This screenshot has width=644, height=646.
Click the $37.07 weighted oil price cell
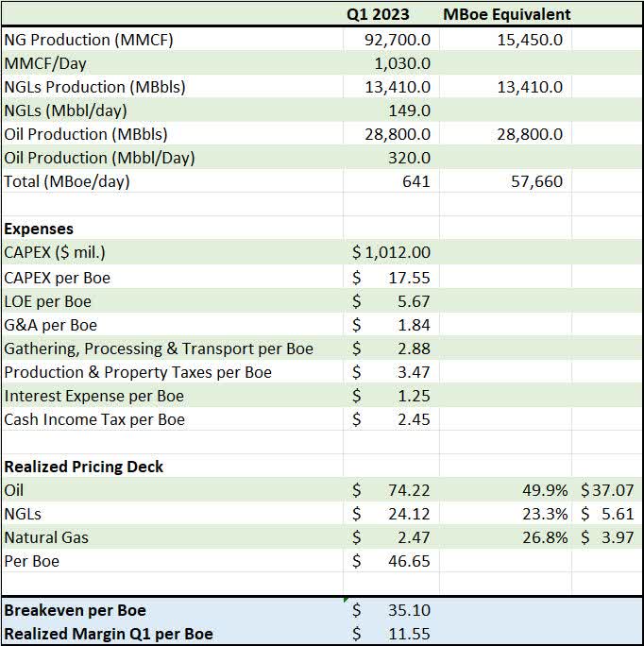[607, 490]
